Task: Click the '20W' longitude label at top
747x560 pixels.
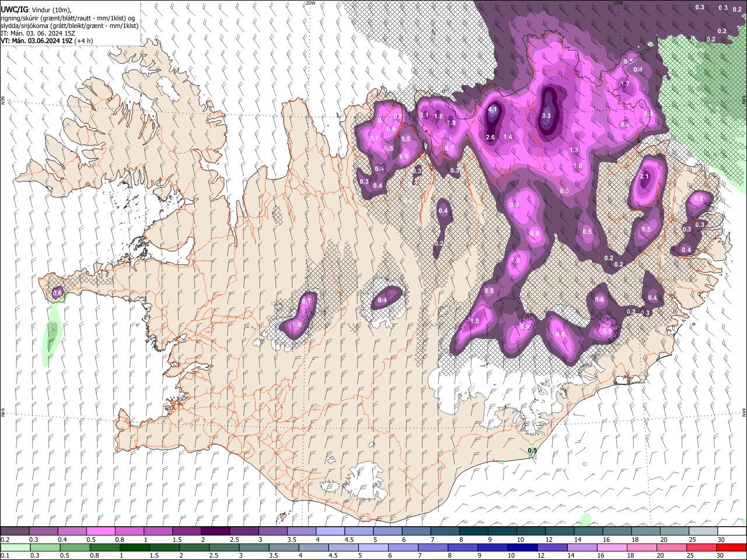Action: pos(310,3)
